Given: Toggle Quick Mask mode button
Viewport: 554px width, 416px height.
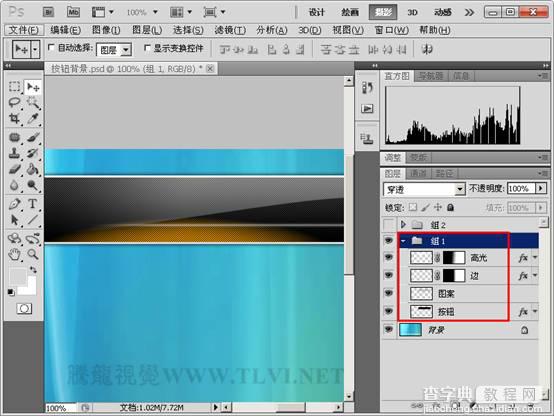Looking at the screenshot, I should (x=24, y=309).
